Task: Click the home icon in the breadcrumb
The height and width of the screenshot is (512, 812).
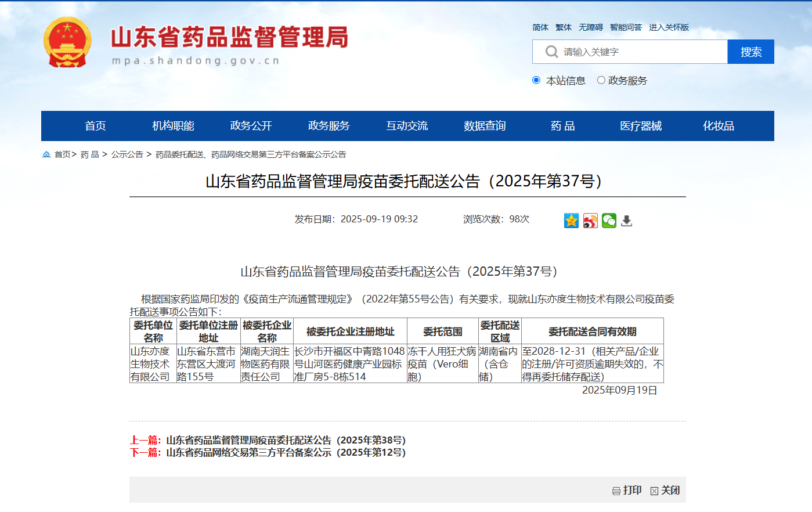Action: 46,154
